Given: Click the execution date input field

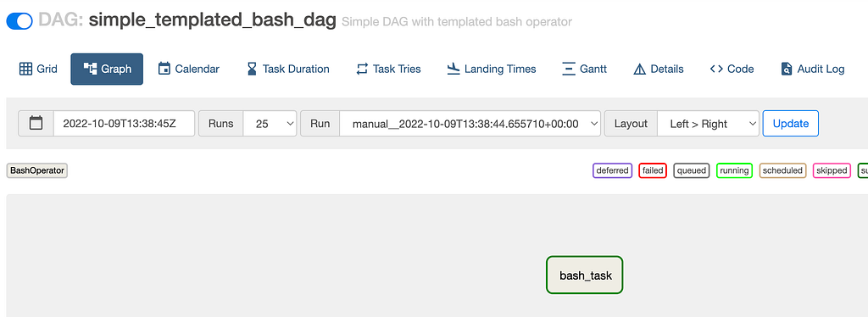Looking at the screenshot, I should click(124, 124).
